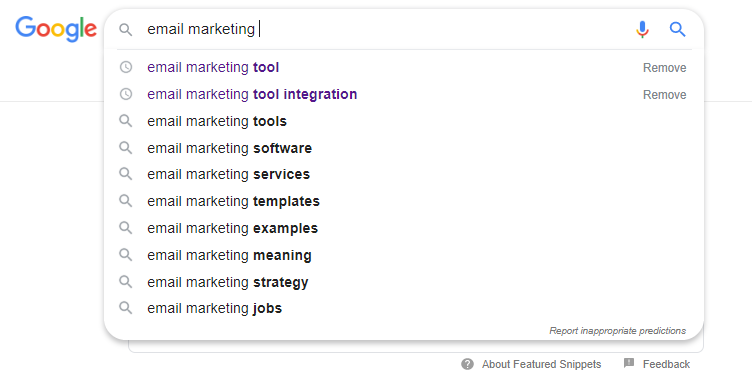The height and width of the screenshot is (389, 752).
Task: Click the gray magnifier inside search box
Action: [x=126, y=30]
